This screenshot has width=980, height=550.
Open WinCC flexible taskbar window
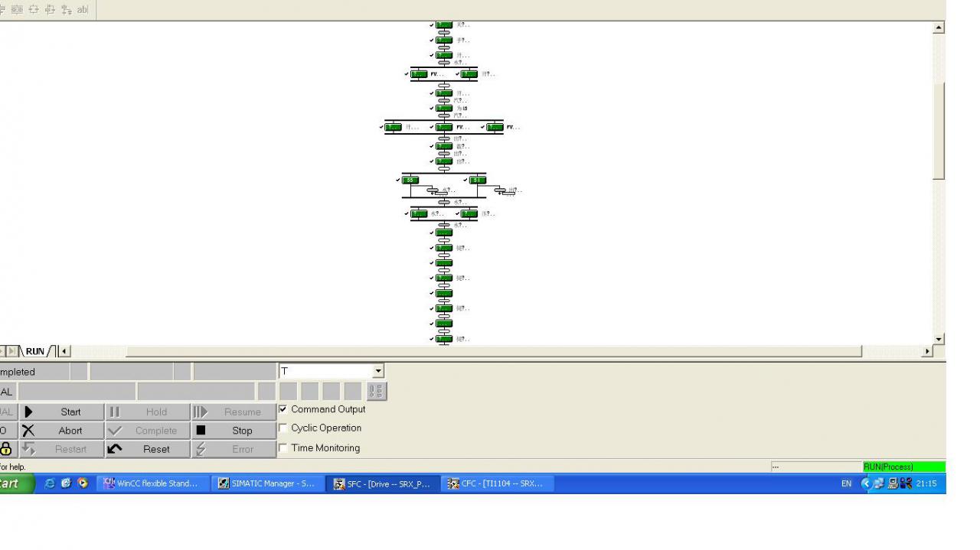pyautogui.click(x=153, y=483)
